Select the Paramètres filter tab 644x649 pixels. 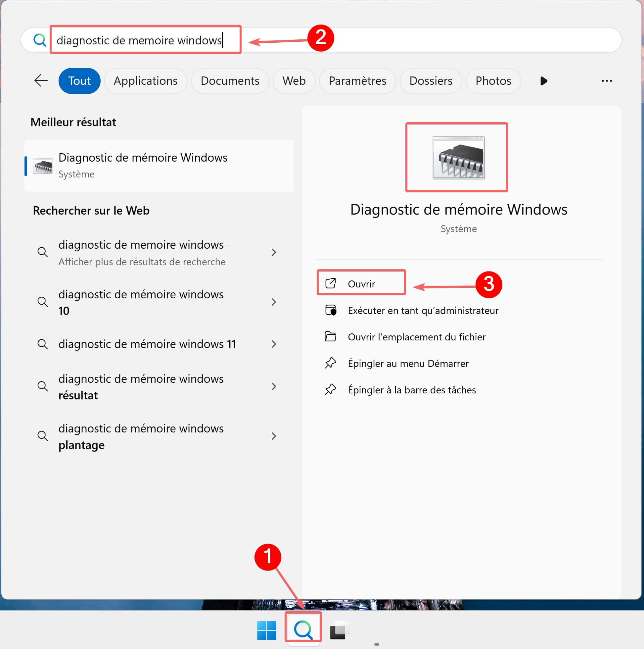click(x=357, y=81)
